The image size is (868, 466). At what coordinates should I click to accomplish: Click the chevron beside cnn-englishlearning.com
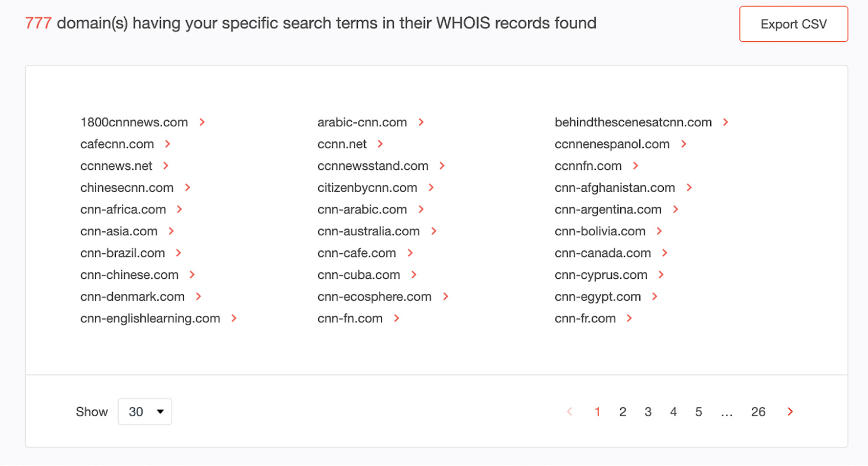(234, 318)
